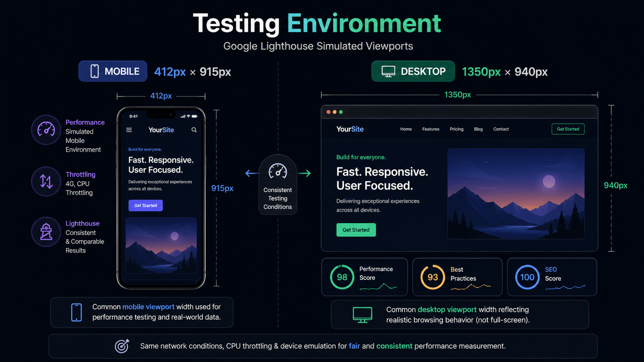Click the "desktop viewport" highlighted words

447,310
